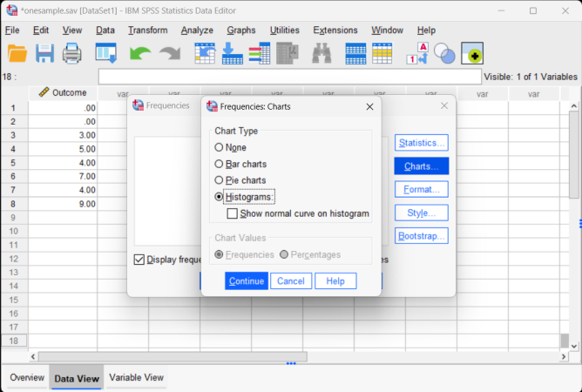Viewport: 582px width, 392px height.
Task: Open the Utilities menu
Action: coord(285,30)
